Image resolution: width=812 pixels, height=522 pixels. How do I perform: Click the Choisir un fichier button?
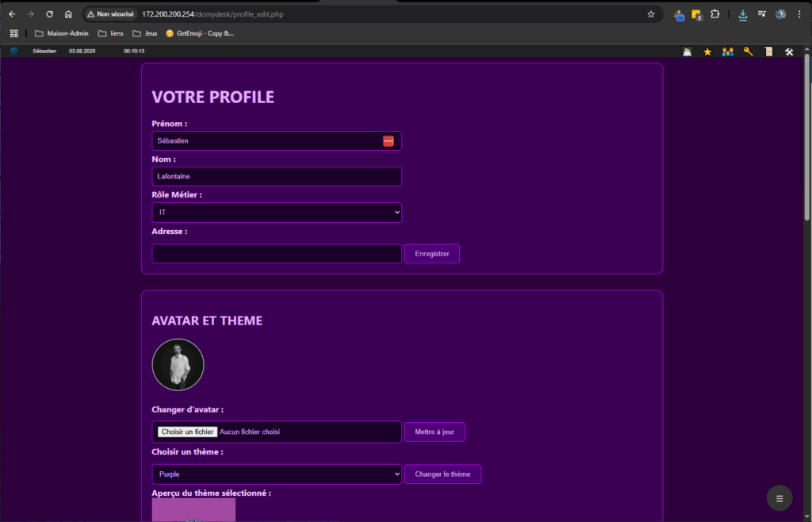coord(187,432)
